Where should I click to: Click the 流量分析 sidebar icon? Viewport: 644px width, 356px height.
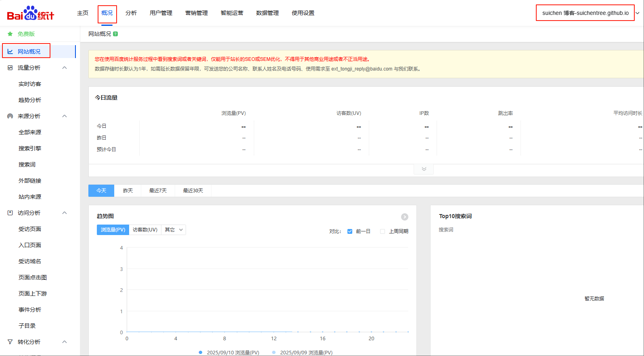coord(10,68)
